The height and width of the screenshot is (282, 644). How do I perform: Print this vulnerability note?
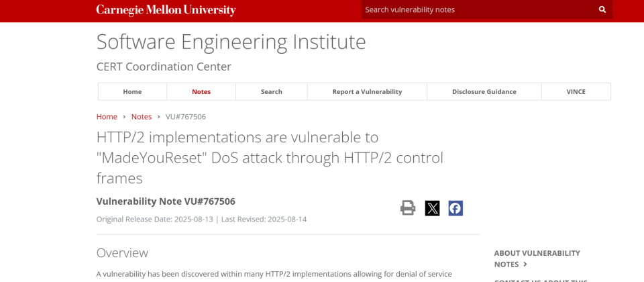(408, 208)
